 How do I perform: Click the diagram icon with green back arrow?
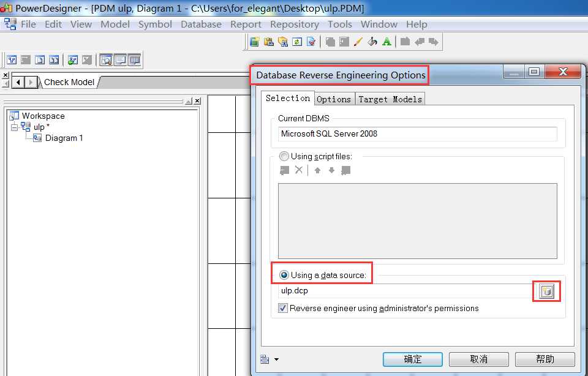click(x=73, y=59)
